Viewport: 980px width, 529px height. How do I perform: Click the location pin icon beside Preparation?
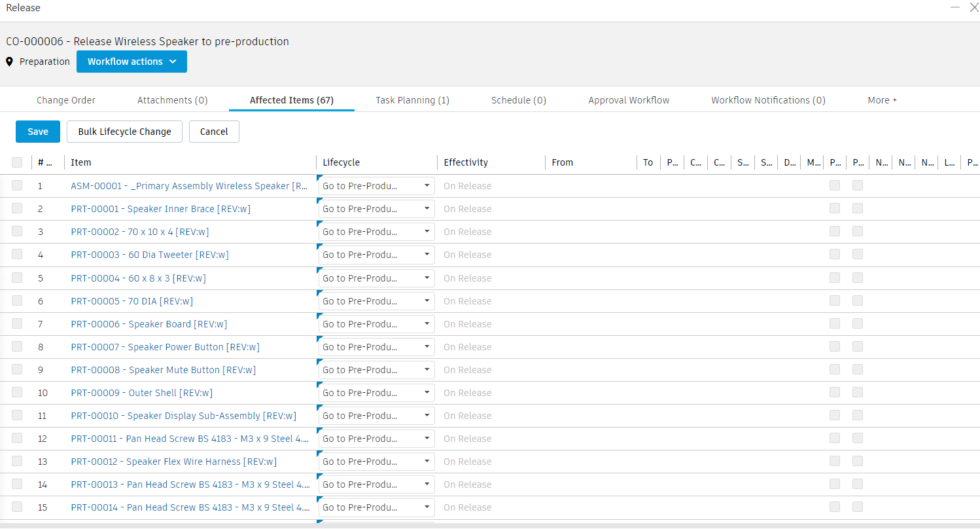(10, 62)
